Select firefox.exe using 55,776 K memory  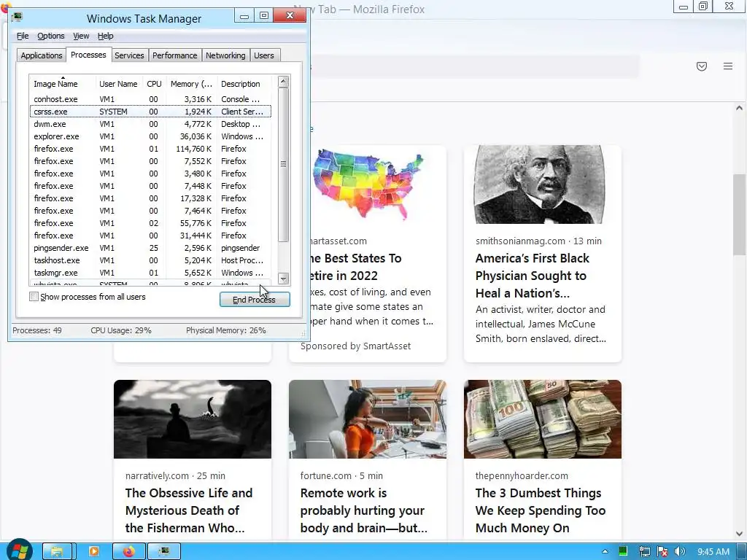(150, 223)
